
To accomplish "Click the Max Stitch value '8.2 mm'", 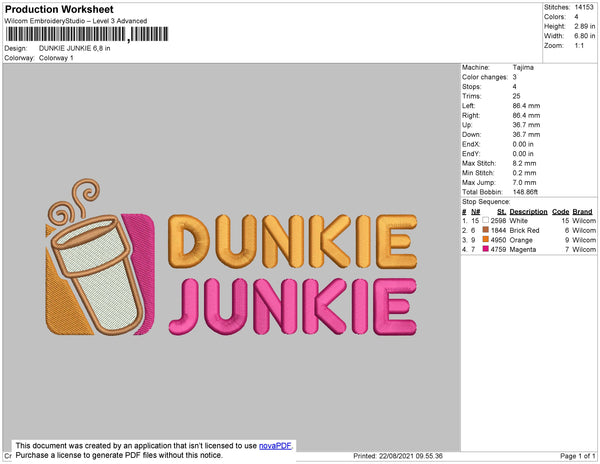I will pos(525,163).
